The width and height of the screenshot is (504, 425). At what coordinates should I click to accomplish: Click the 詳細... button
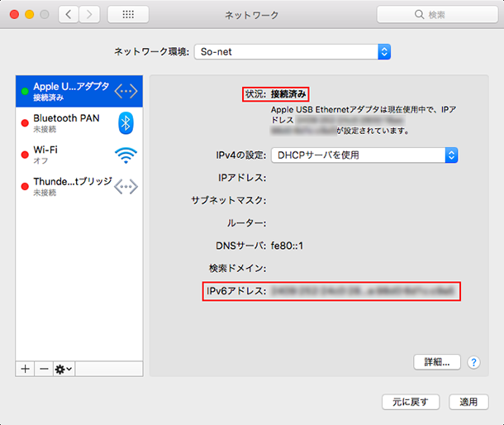click(436, 362)
